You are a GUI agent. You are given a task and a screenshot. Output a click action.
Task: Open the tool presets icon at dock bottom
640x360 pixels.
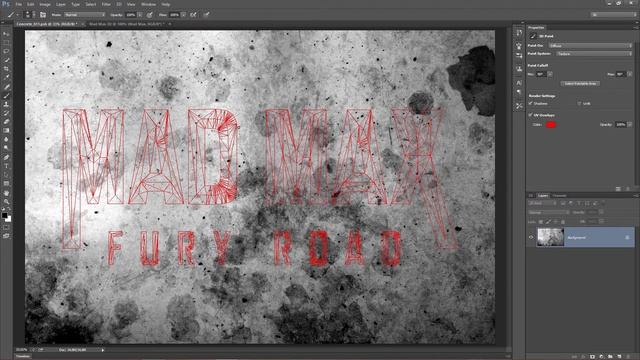pyautogui.click(x=519, y=106)
